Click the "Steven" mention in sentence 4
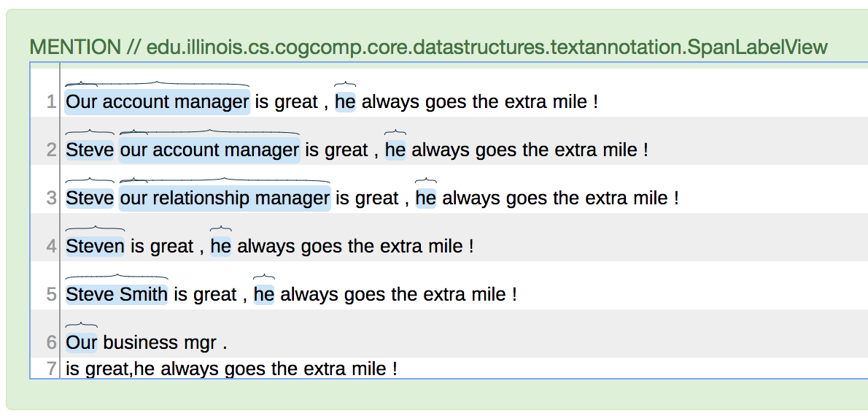 [95, 247]
